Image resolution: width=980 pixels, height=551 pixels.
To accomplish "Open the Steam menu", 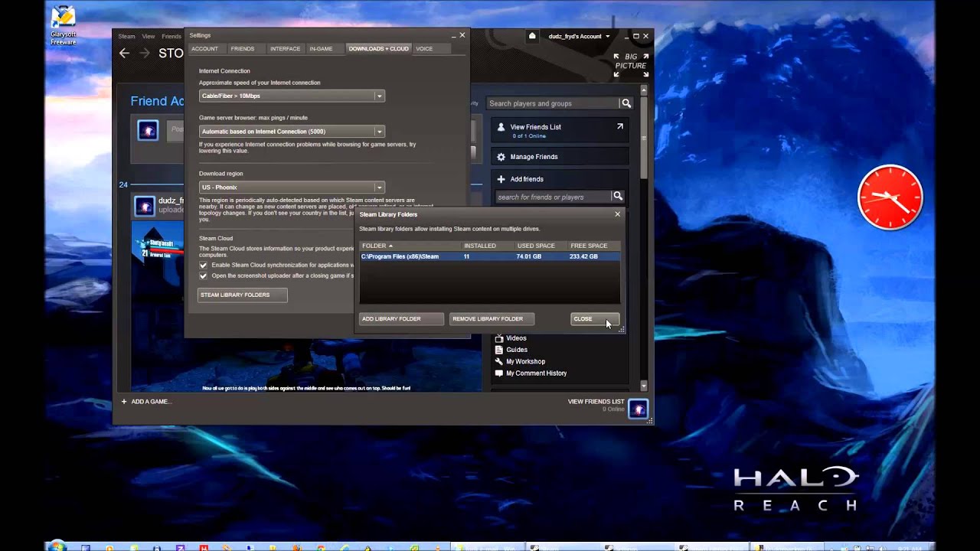I will (126, 36).
